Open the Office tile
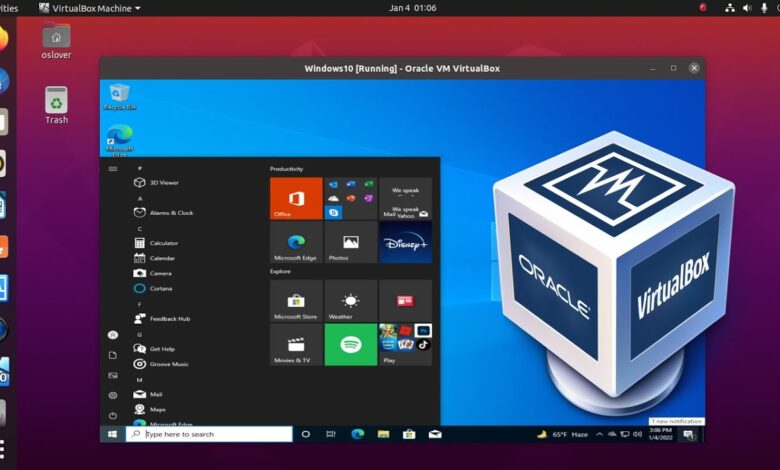780x470 pixels. [x=296, y=198]
